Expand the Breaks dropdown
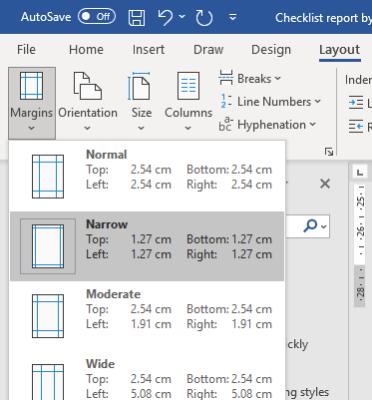372x400 pixels. pos(250,79)
